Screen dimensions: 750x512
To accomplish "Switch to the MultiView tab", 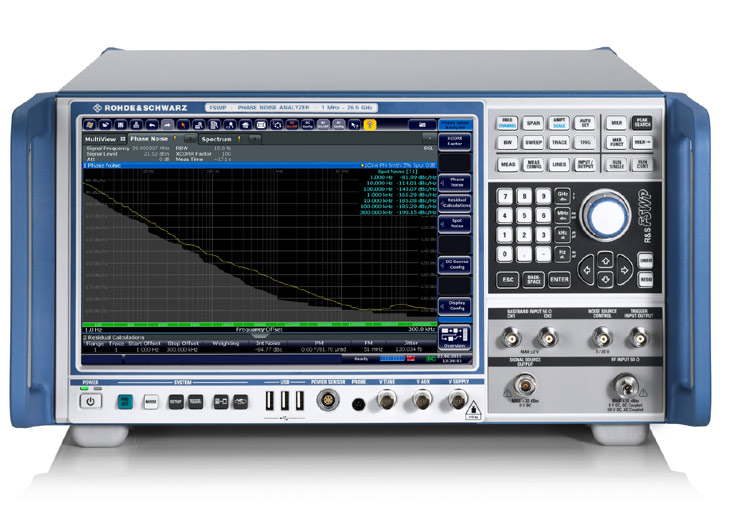I will point(105,139).
